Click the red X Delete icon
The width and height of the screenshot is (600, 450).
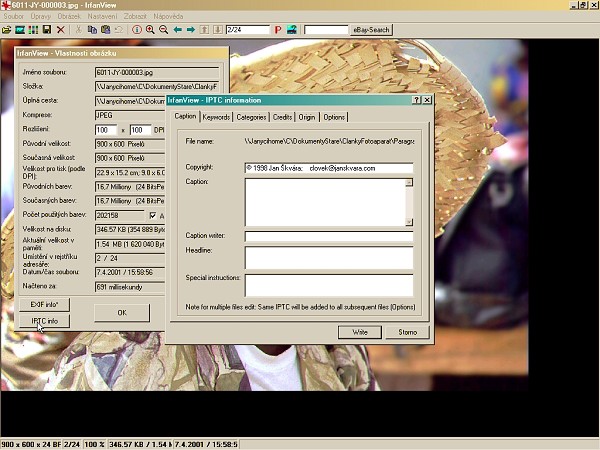coord(61,30)
